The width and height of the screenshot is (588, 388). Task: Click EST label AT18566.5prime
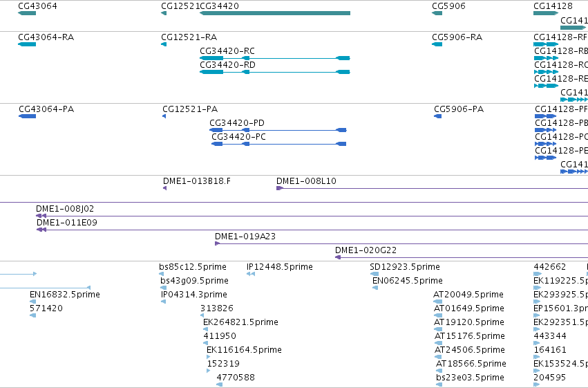pos(471,364)
